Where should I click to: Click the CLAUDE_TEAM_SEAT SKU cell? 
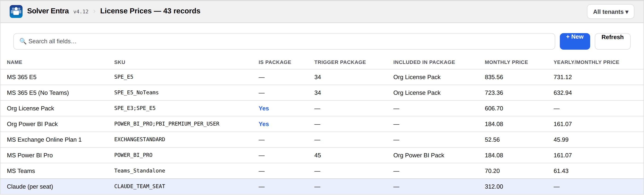point(140,186)
